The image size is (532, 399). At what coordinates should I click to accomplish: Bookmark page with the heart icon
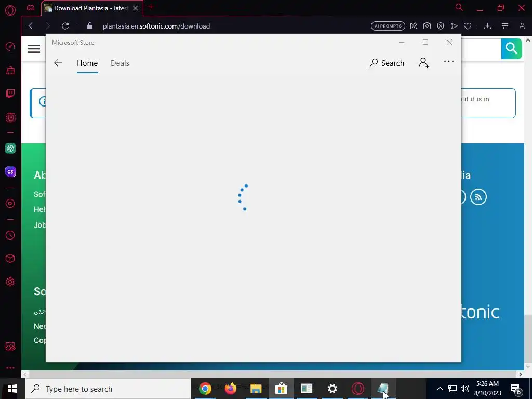(468, 26)
